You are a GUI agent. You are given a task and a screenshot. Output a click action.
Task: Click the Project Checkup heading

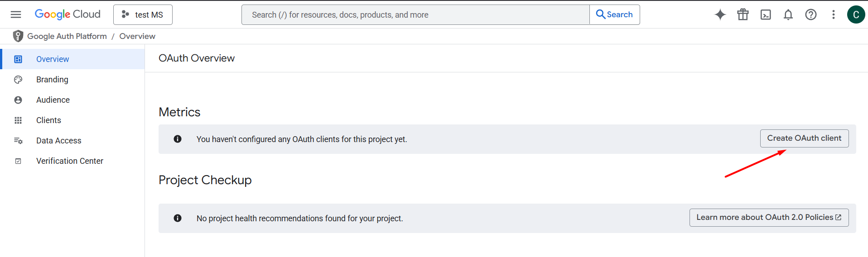click(205, 180)
